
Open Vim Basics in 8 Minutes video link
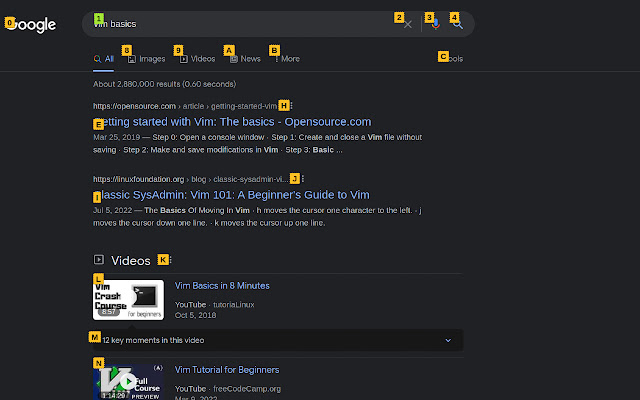222,286
